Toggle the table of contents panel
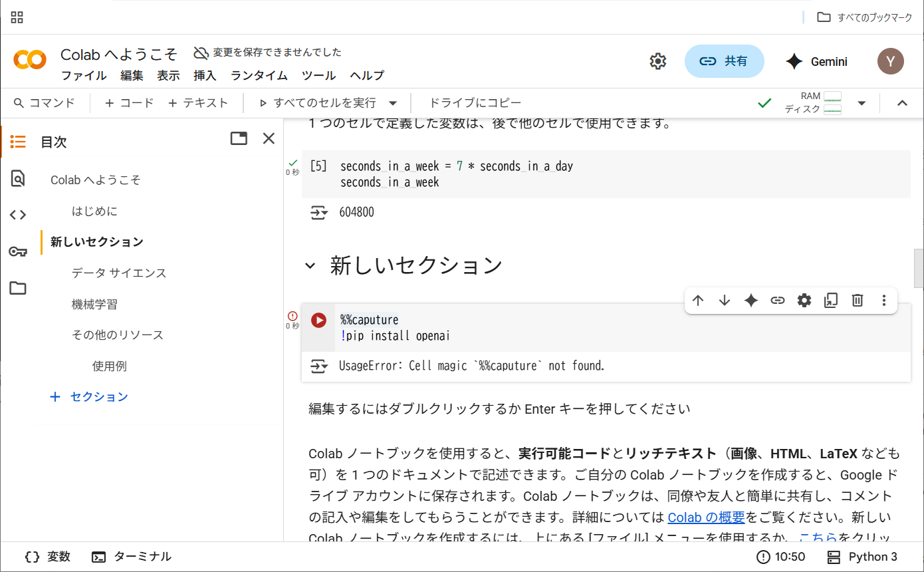924x572 pixels. [x=18, y=142]
